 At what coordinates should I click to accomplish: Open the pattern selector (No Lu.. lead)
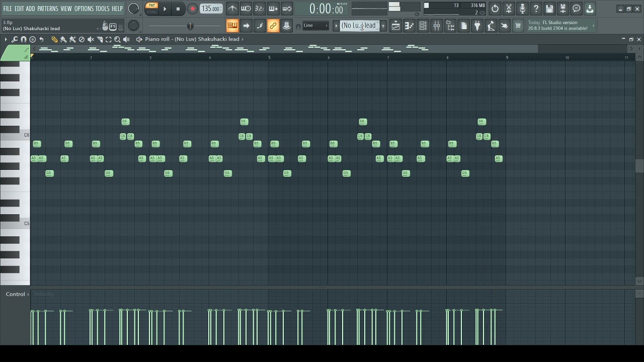tap(359, 26)
